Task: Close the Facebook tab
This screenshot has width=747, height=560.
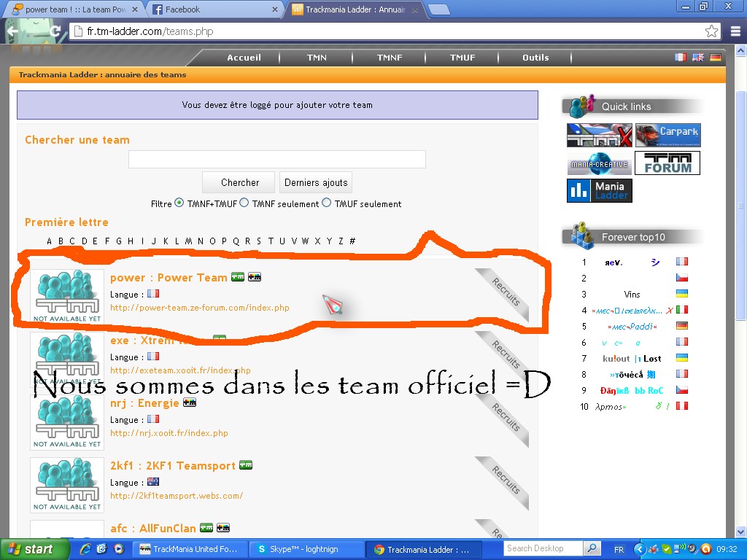Action: coord(275,9)
